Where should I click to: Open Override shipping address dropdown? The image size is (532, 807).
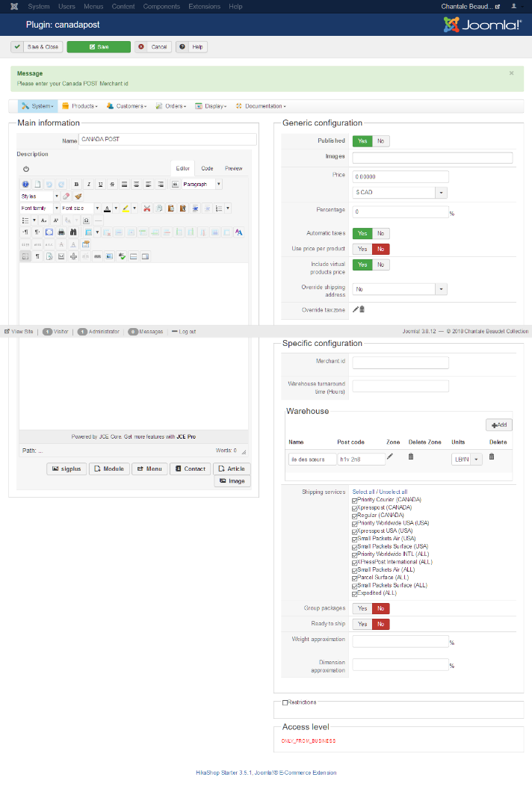399,289
